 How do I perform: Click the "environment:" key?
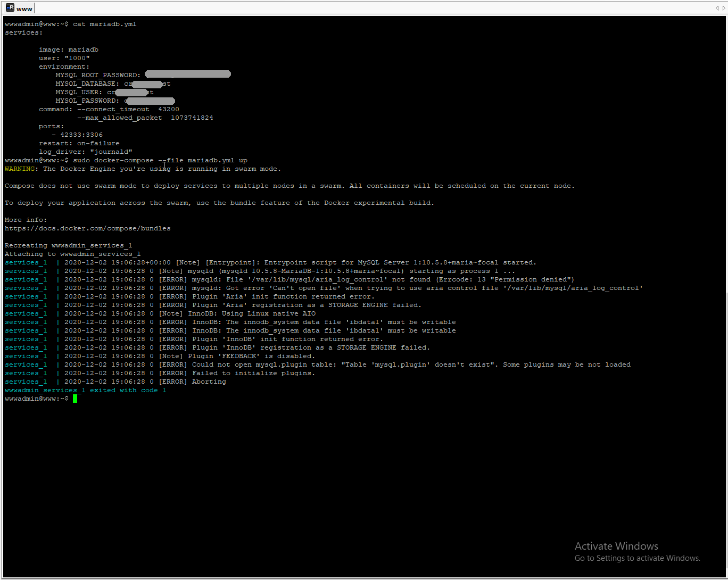tap(64, 67)
